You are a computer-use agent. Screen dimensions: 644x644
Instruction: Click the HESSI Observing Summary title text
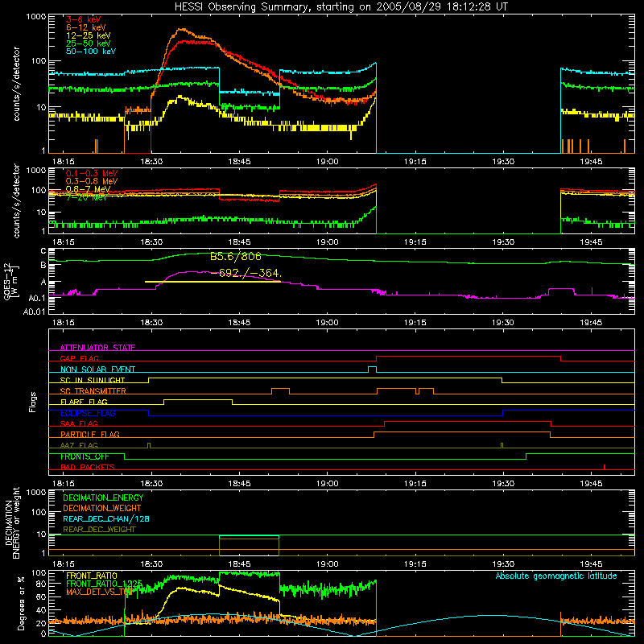pyautogui.click(x=341, y=7)
